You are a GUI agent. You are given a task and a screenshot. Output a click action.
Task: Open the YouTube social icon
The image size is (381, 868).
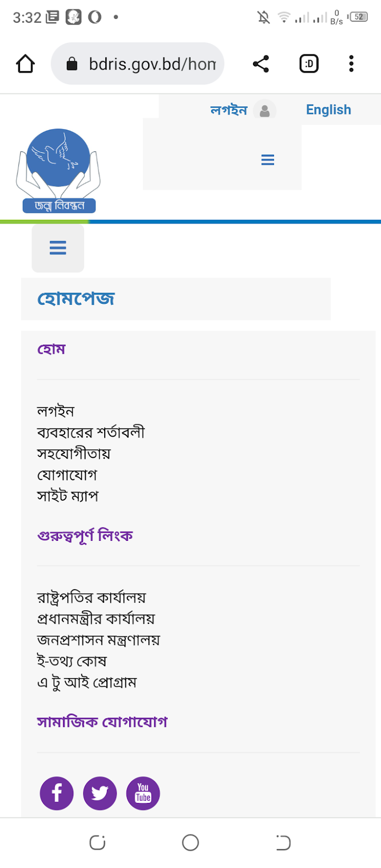click(143, 793)
